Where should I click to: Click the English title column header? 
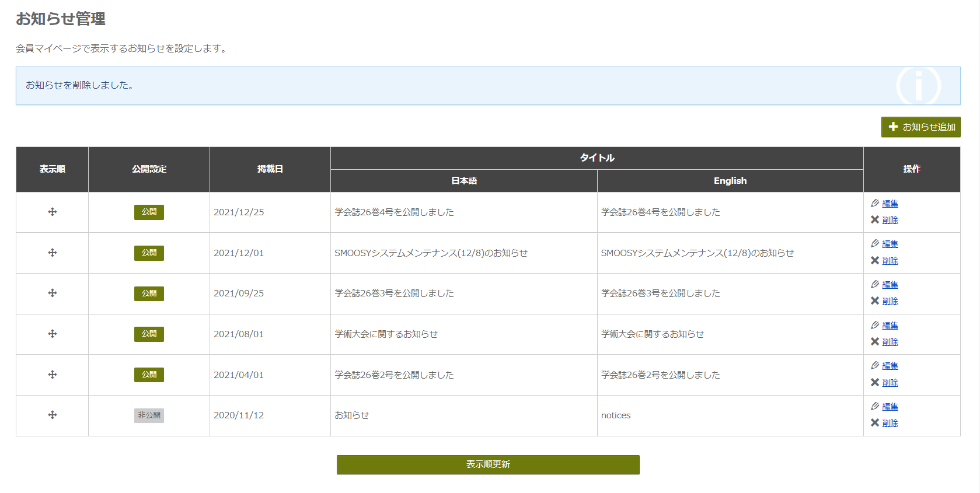click(730, 181)
